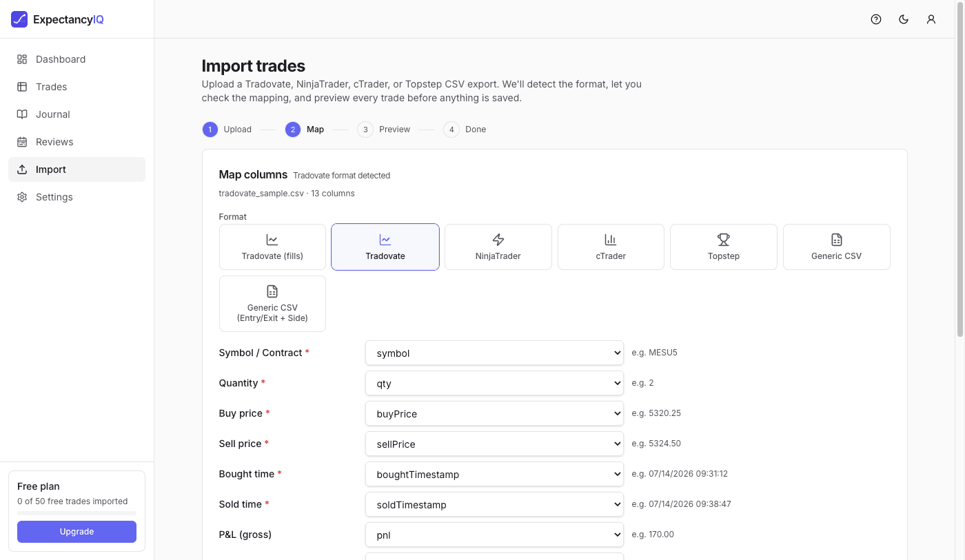Image resolution: width=965 pixels, height=560 pixels.
Task: Choose Tradovate (fills) format card
Action: point(272,247)
